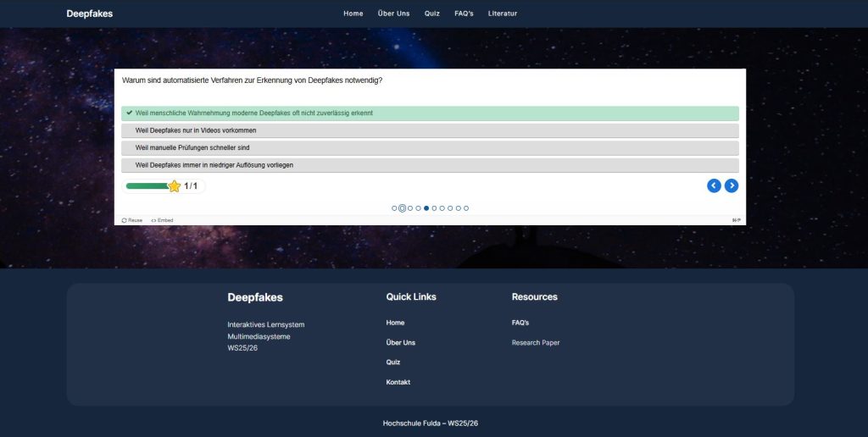This screenshot has height=437, width=868.
Task: Open the Home menu in top navigation
Action: tap(353, 14)
